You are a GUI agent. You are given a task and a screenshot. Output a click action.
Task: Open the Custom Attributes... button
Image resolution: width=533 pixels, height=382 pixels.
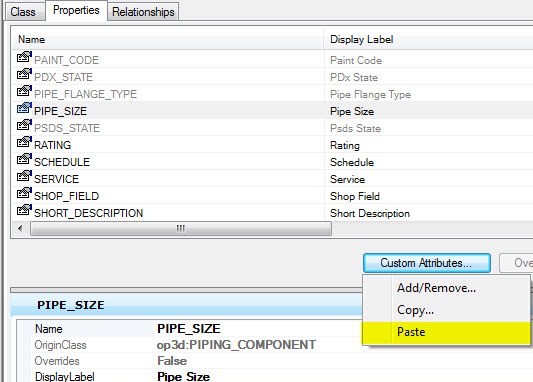point(427,263)
